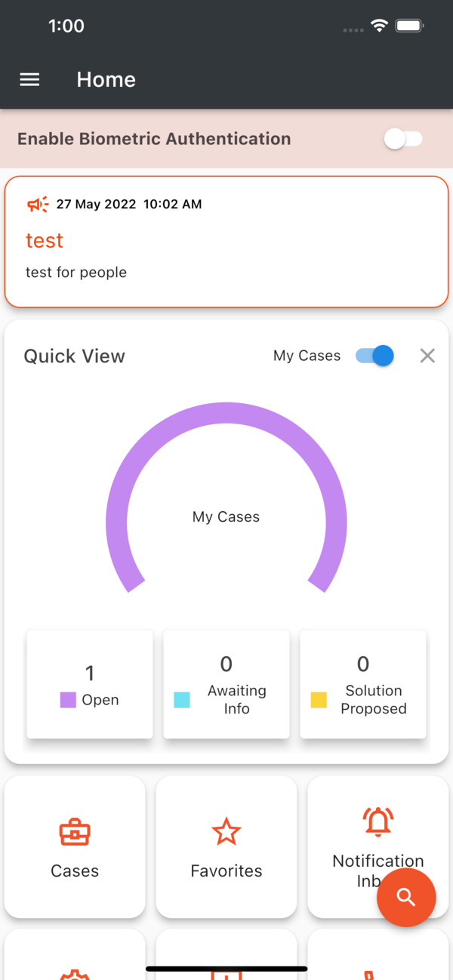Open the Open cases stat card
This screenshot has height=980, width=453.
click(90, 684)
